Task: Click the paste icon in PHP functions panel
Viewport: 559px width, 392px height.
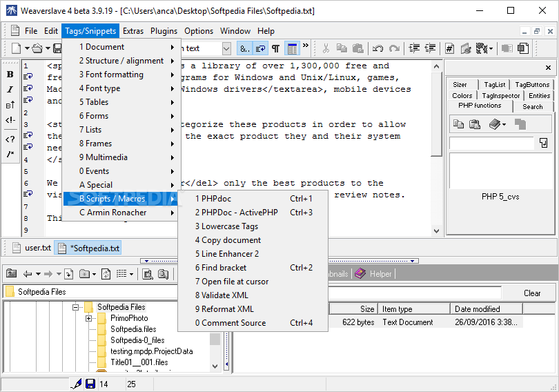Action: point(475,124)
